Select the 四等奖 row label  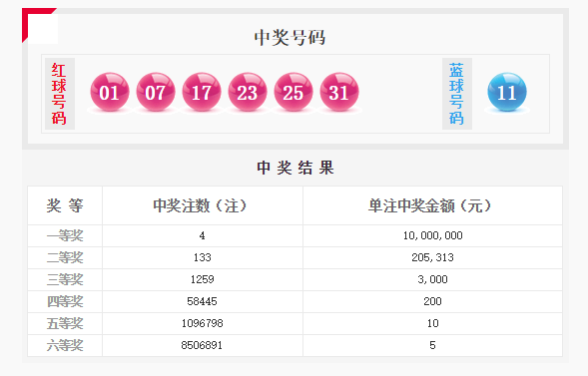[x=65, y=301]
